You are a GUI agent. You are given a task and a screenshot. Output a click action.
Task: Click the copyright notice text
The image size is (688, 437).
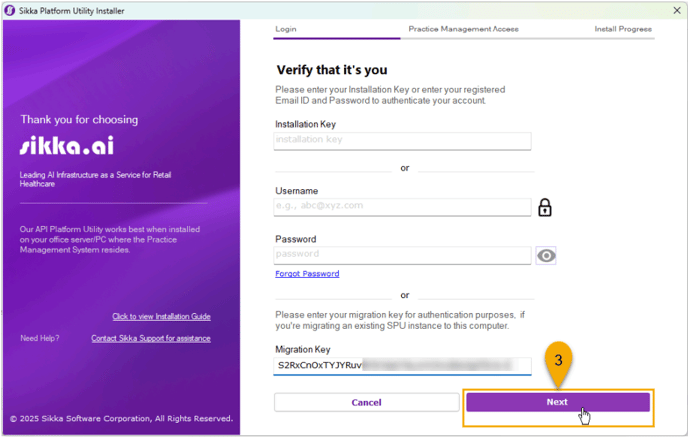tap(121, 418)
